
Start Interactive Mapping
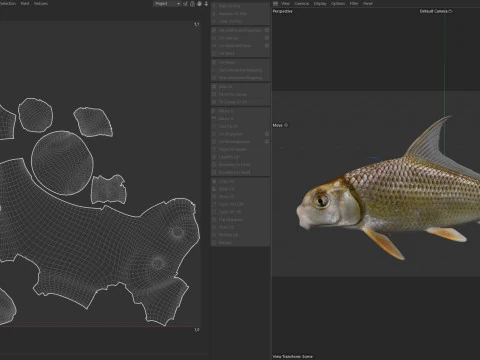[x=240, y=70]
